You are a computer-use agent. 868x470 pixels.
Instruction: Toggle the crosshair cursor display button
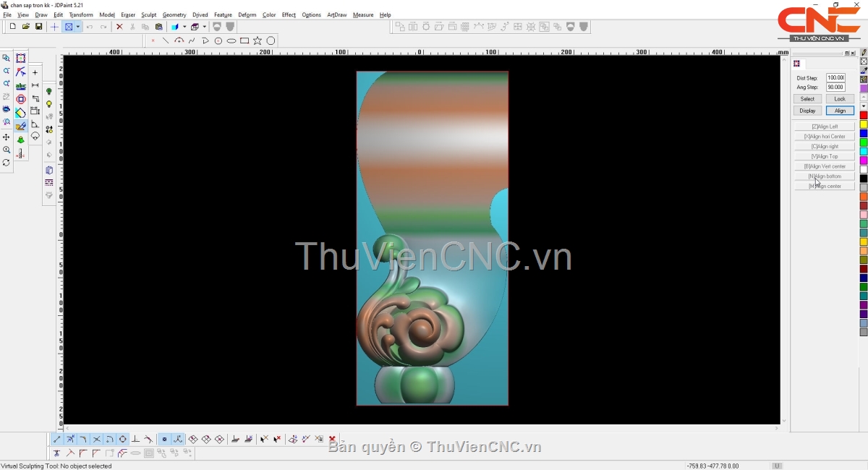pos(54,27)
